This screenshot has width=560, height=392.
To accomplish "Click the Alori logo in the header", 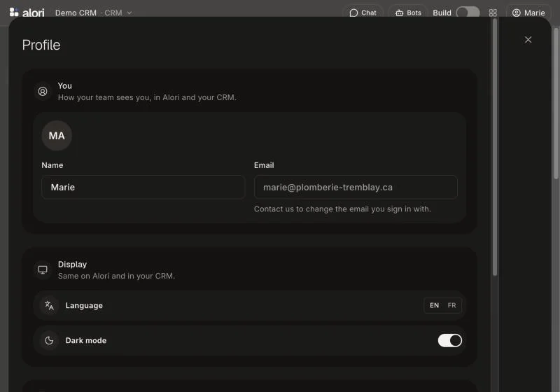I will point(27,13).
